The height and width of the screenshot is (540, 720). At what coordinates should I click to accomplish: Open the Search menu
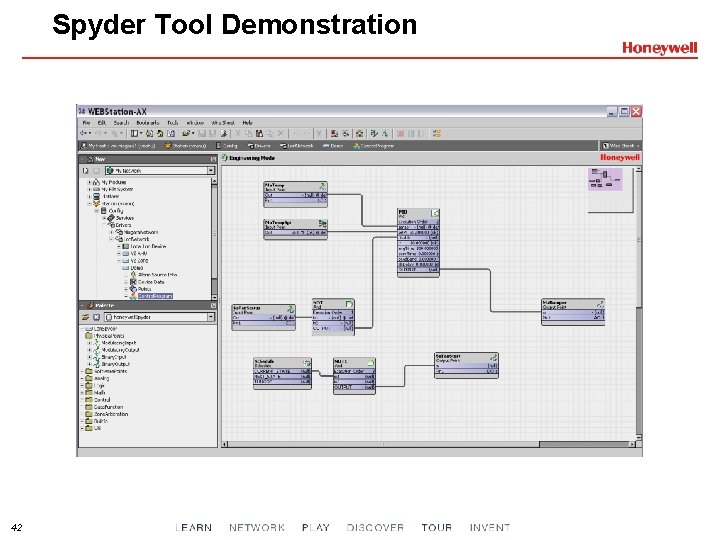pos(121,123)
